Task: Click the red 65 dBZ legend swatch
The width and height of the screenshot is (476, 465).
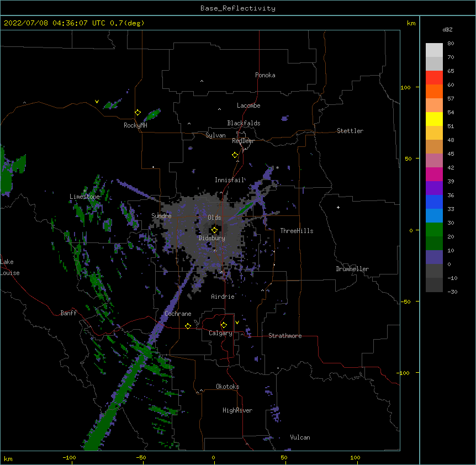Action: pos(434,77)
